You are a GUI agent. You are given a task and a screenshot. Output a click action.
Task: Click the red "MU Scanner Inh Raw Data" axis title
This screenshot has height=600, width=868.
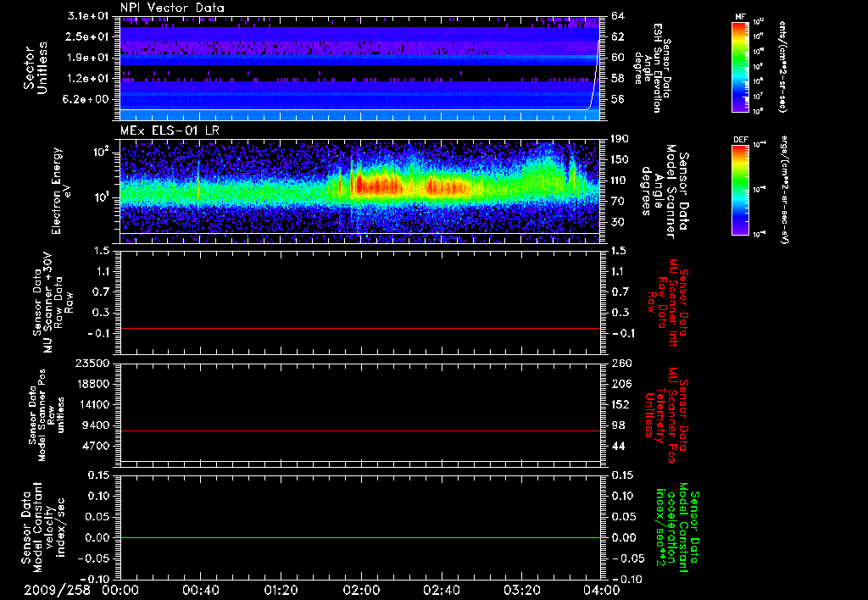click(x=668, y=303)
